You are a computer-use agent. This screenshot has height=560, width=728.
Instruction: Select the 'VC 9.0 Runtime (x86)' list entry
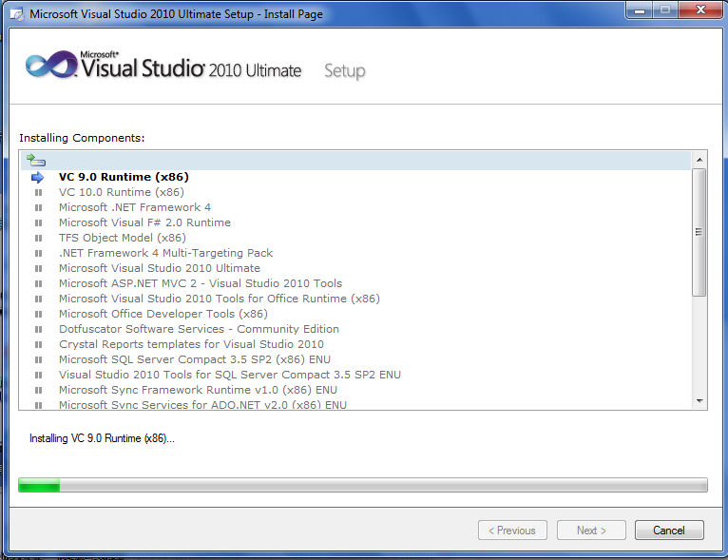point(124,177)
